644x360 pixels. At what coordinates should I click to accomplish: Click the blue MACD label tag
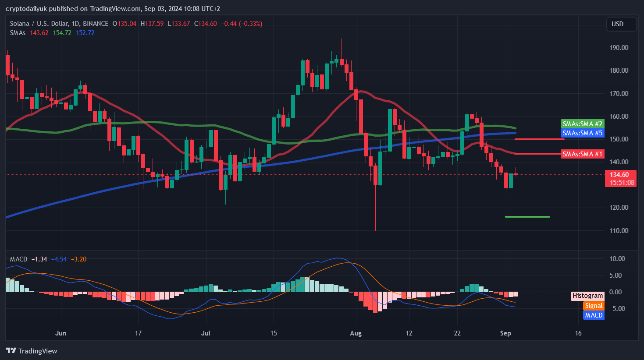(x=594, y=315)
